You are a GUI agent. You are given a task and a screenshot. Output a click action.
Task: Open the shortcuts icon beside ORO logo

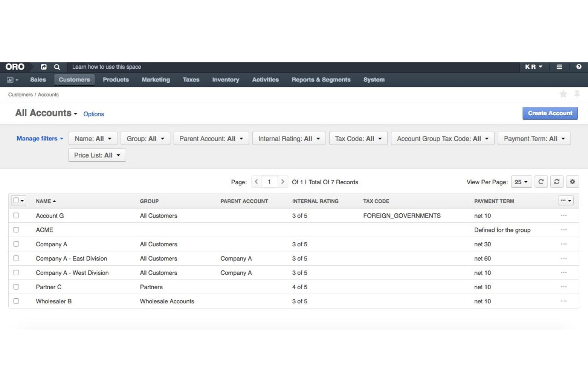pos(44,67)
